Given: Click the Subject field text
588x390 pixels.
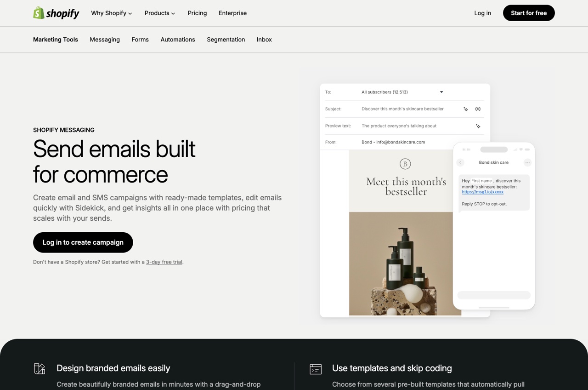Looking at the screenshot, I should tap(402, 109).
